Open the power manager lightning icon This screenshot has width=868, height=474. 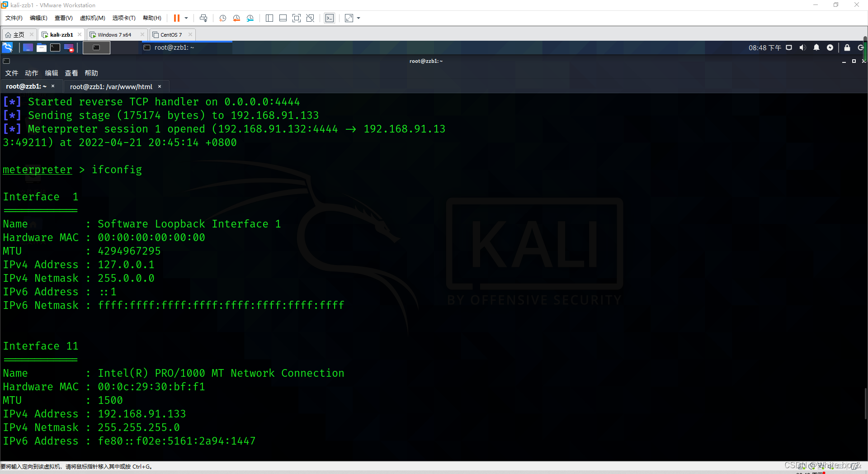pos(830,47)
